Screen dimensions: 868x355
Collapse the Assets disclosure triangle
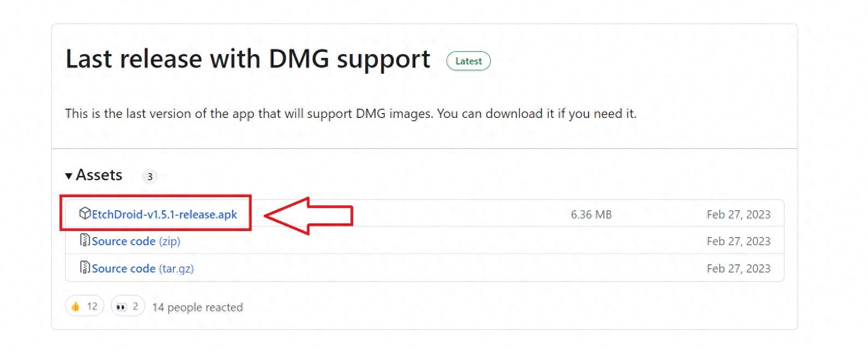click(x=69, y=176)
